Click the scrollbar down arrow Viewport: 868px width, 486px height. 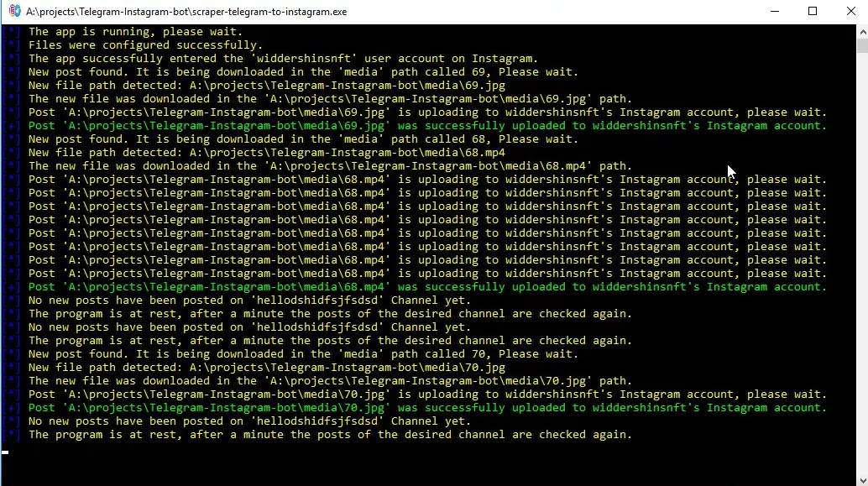pyautogui.click(x=862, y=480)
